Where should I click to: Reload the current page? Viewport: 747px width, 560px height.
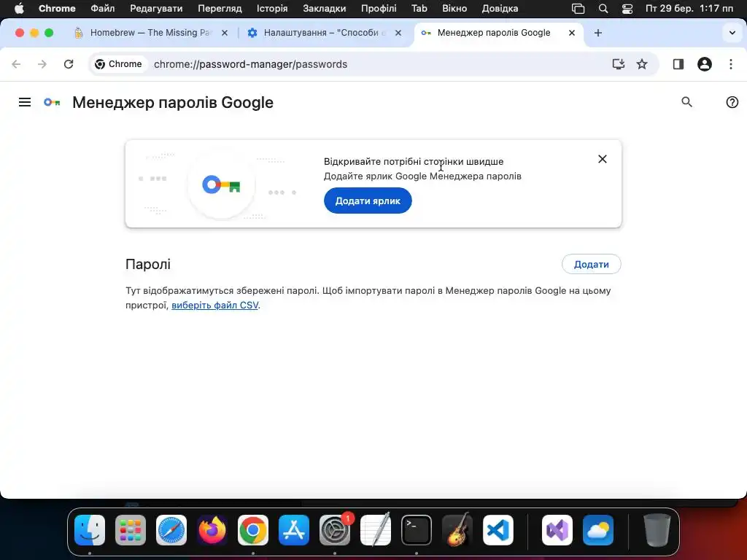coord(69,64)
